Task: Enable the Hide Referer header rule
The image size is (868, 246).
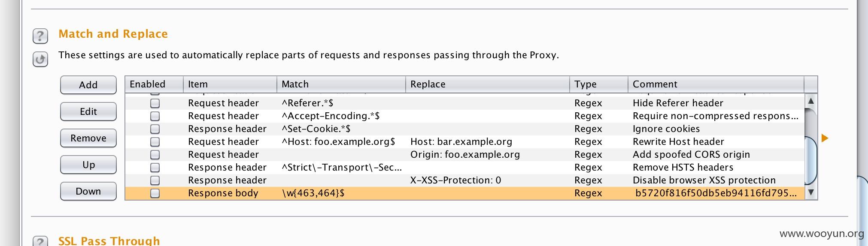Action: click(x=155, y=103)
